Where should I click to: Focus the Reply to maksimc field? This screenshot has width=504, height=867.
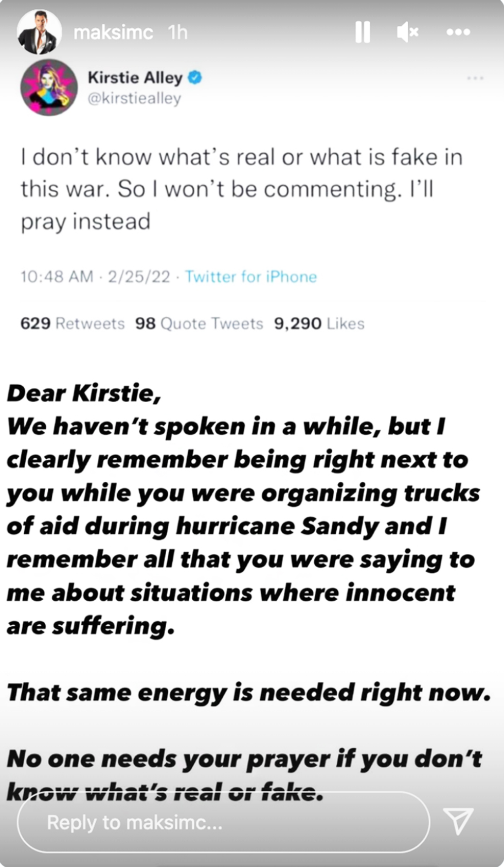pos(223,822)
